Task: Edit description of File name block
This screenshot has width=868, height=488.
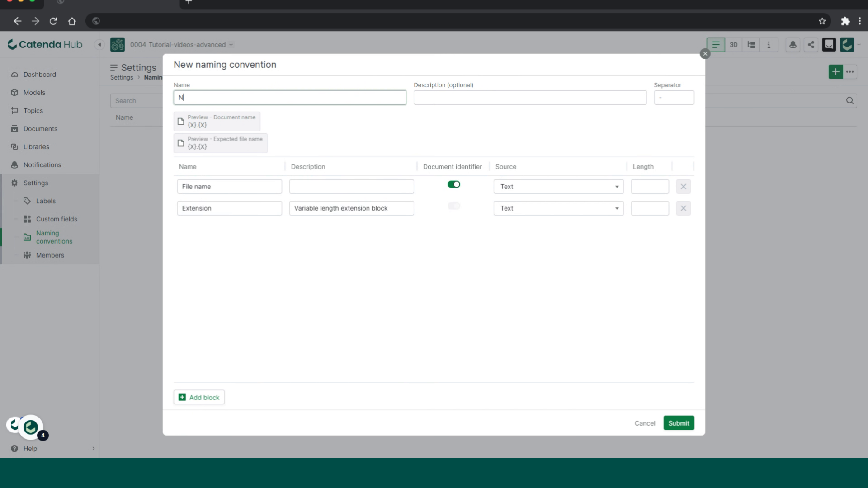Action: pos(351,187)
